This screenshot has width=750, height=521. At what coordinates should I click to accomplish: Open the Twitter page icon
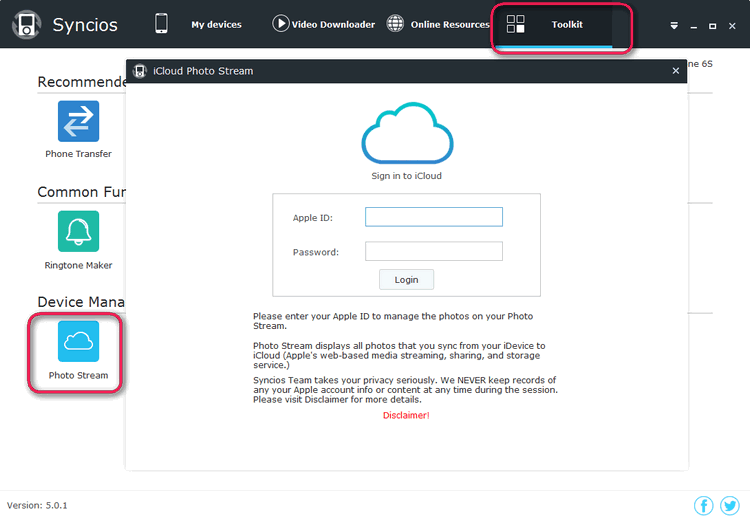[730, 506]
